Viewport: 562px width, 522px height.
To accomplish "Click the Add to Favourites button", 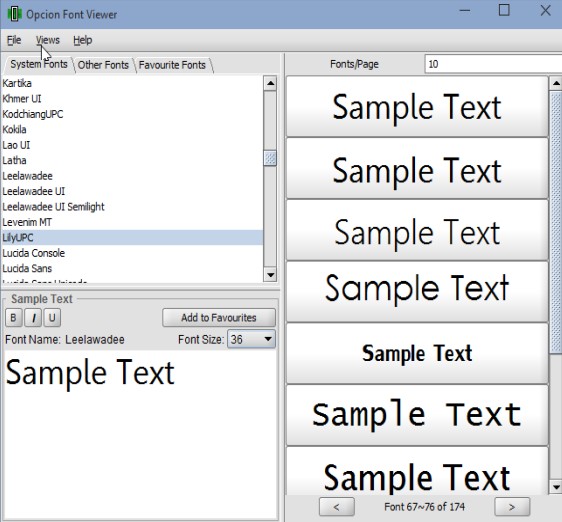I will (x=219, y=318).
